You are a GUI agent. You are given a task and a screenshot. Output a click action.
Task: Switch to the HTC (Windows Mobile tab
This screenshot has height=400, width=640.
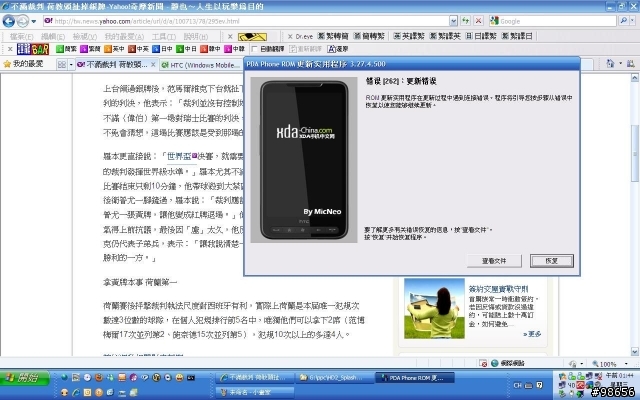201,65
